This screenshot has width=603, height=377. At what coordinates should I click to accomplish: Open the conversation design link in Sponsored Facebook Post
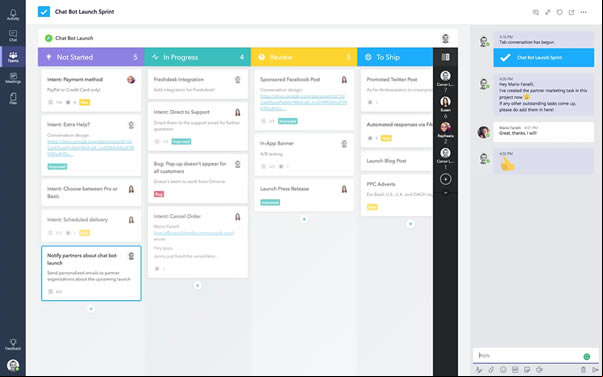tap(303, 103)
